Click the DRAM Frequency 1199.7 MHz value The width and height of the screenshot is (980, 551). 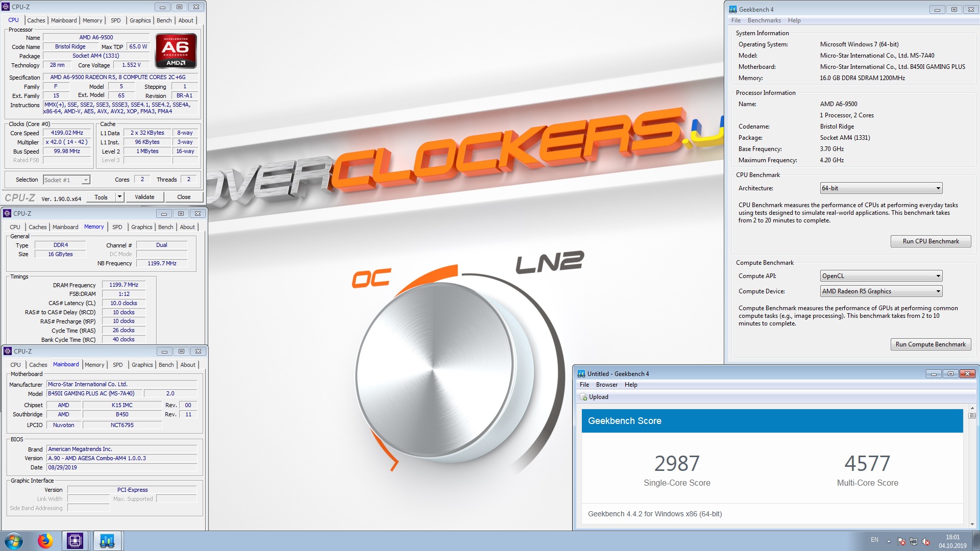[124, 285]
